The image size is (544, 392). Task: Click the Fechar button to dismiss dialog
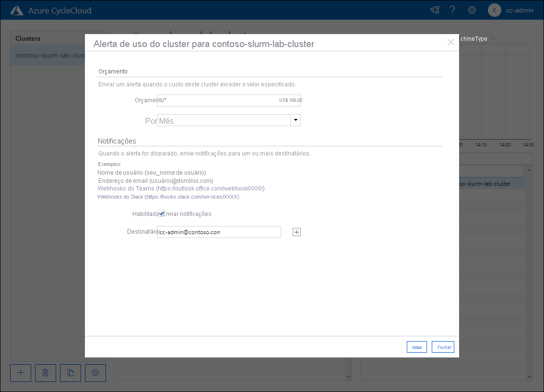[443, 346]
